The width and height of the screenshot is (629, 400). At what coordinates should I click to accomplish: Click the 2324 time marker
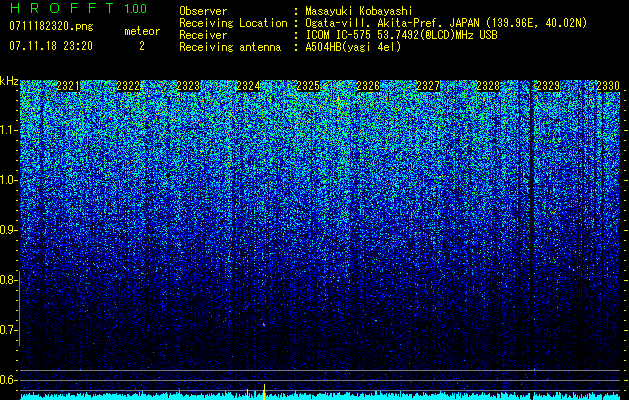tap(248, 86)
